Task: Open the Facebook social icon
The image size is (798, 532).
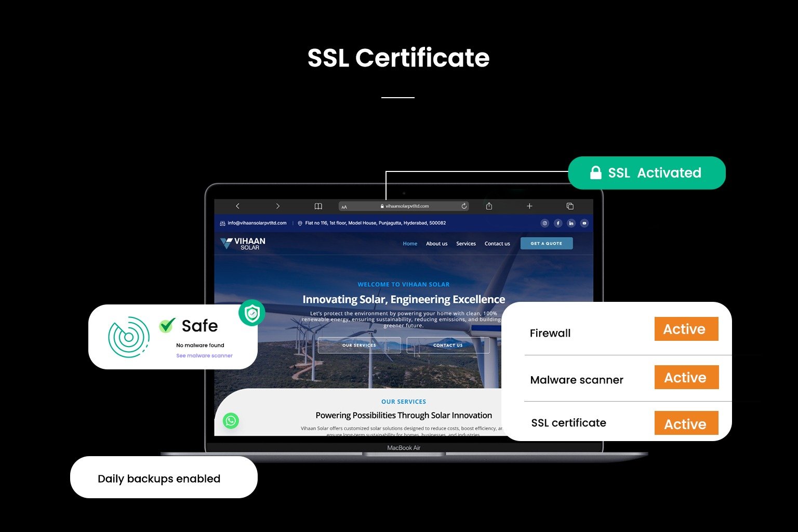Action: [558, 223]
